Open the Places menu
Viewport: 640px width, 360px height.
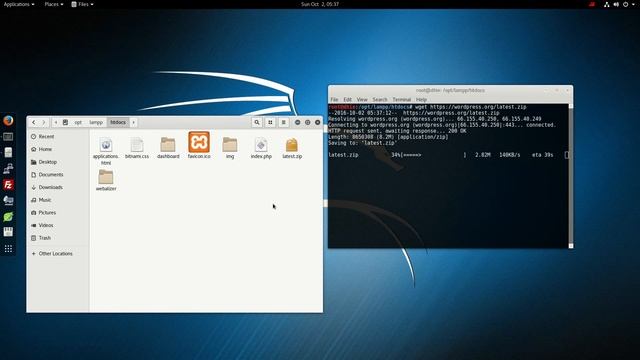53,4
